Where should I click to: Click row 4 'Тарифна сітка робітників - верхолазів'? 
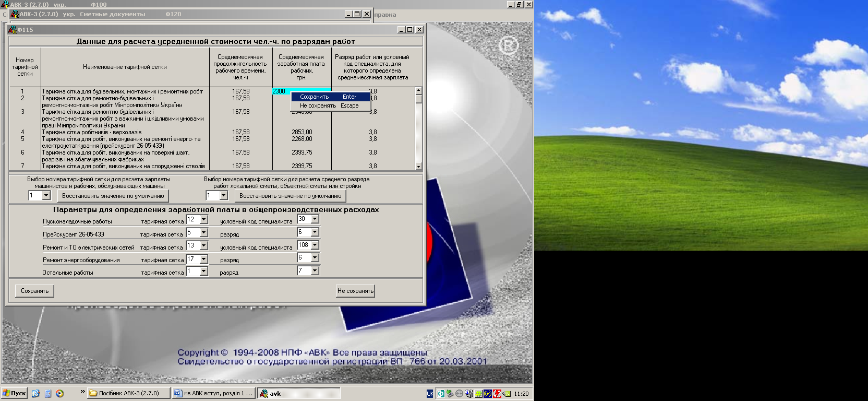[92, 132]
